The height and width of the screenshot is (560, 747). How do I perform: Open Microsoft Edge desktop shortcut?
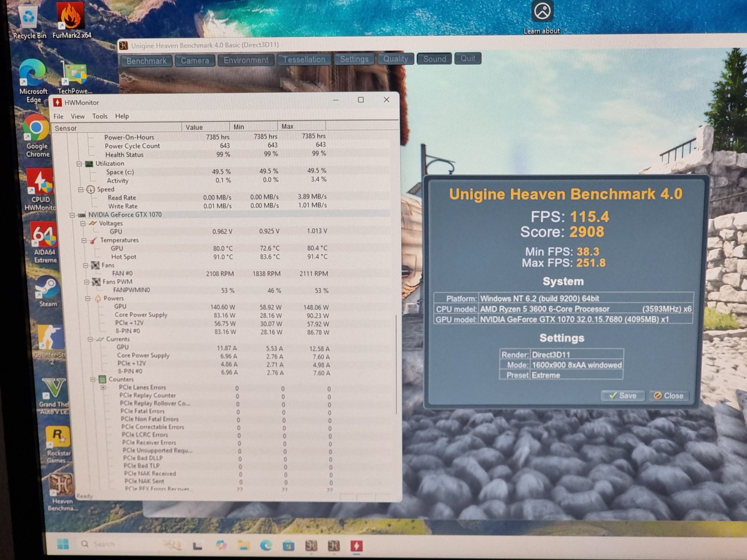[x=33, y=81]
